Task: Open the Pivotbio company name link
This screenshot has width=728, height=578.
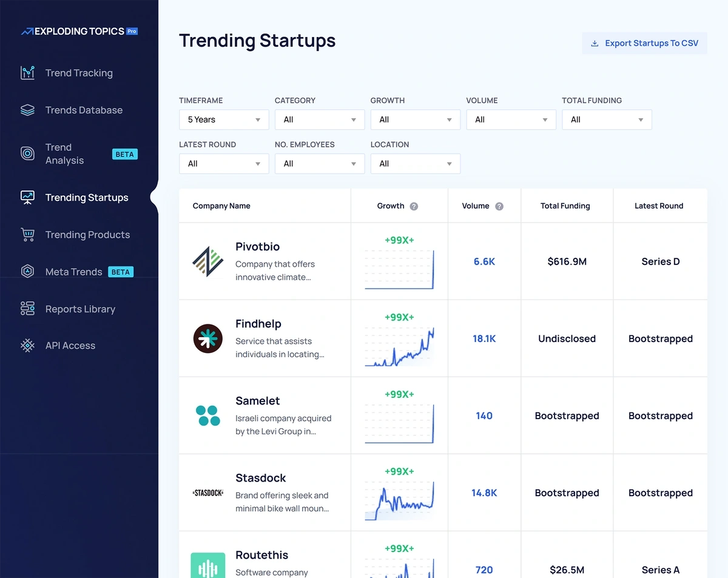Action: (x=257, y=247)
